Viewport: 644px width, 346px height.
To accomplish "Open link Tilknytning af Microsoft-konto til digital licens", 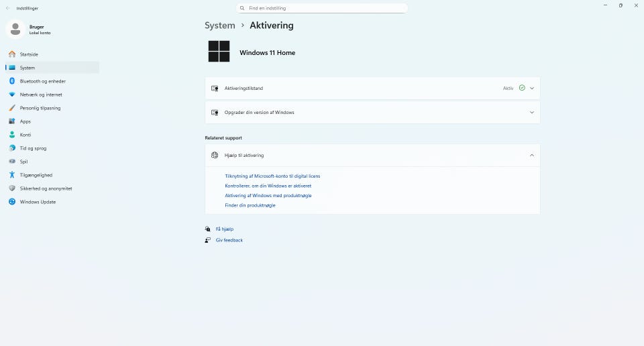I will click(x=272, y=176).
